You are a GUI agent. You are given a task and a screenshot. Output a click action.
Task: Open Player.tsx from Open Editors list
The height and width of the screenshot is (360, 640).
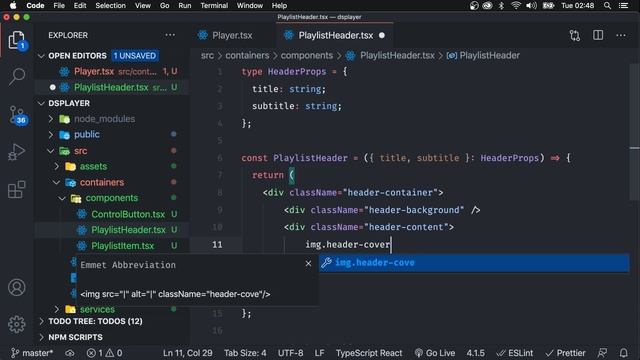(112, 71)
